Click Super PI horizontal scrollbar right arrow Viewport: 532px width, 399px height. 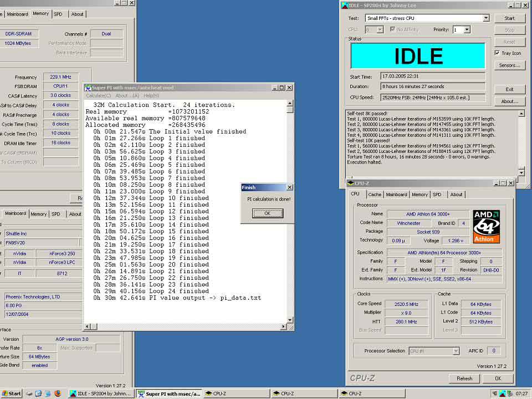tap(284, 326)
